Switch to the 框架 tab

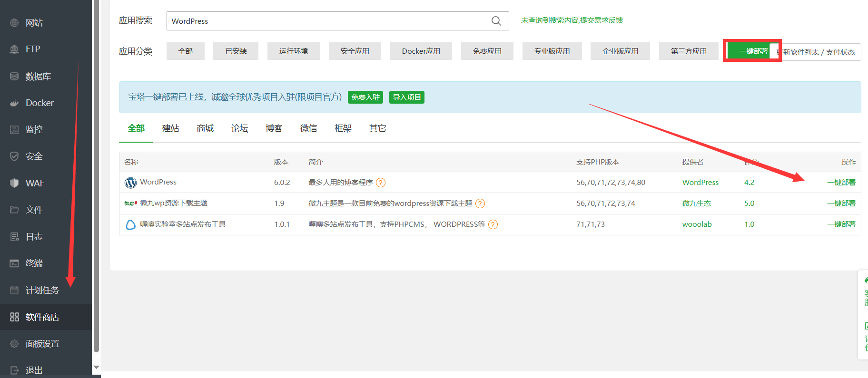tap(343, 128)
